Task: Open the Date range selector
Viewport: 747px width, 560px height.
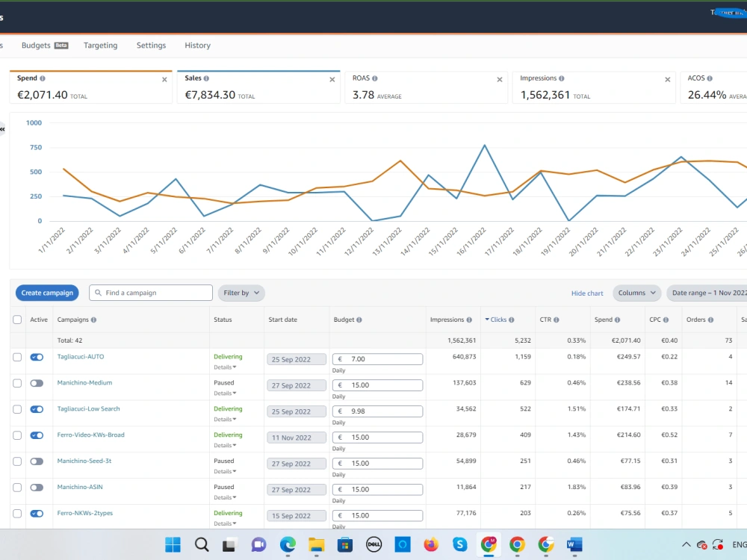Action: point(707,293)
